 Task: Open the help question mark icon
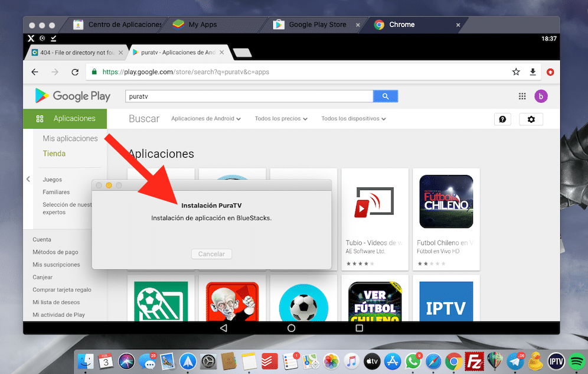[502, 119]
